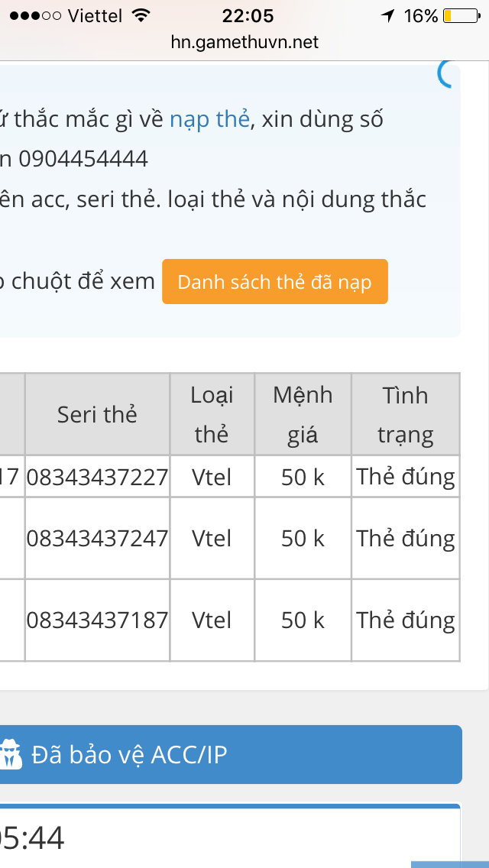Open the 'nạp thẻ' link
489x868 pixels.
(x=209, y=119)
